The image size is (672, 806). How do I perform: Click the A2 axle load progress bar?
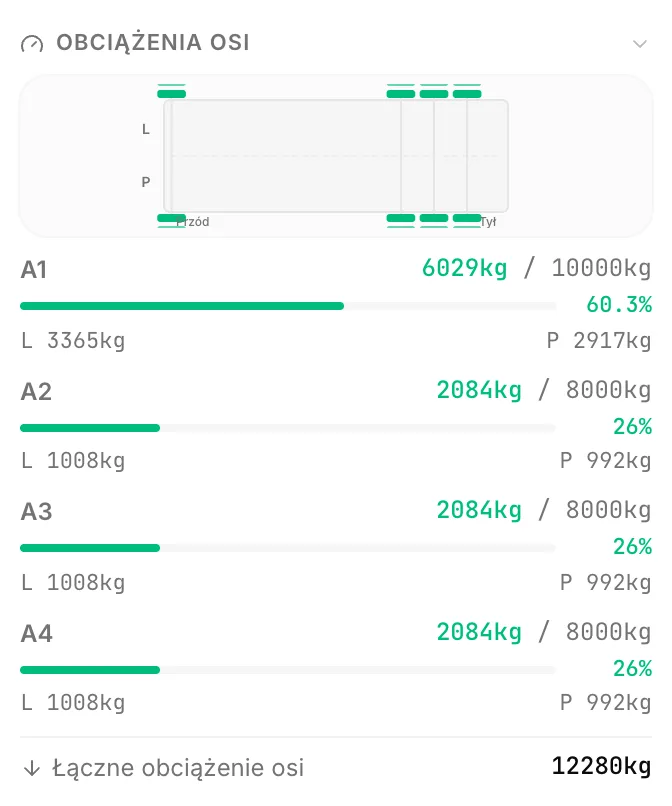tap(288, 428)
